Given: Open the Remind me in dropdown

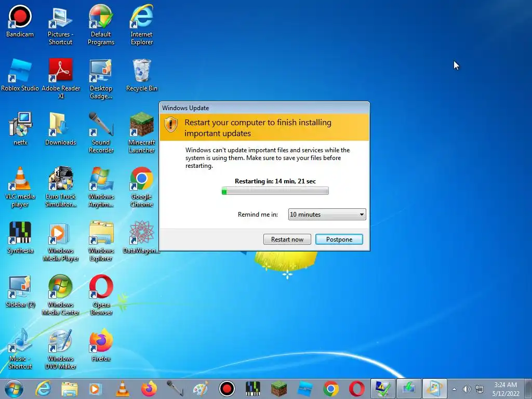Looking at the screenshot, I should tap(327, 215).
